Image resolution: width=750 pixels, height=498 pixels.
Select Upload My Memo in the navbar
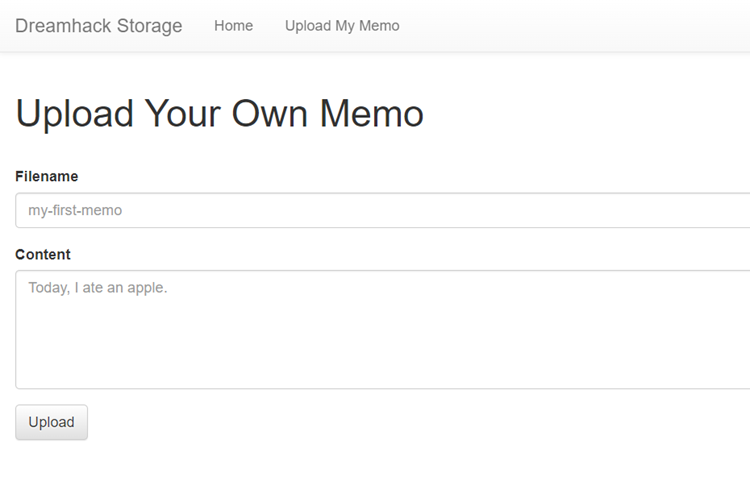[x=342, y=26]
